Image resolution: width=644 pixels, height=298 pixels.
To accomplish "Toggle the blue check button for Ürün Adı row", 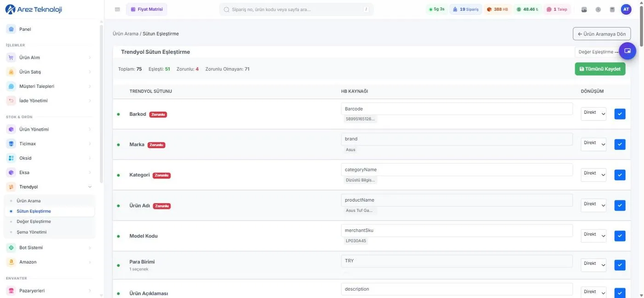I will click(x=620, y=205).
